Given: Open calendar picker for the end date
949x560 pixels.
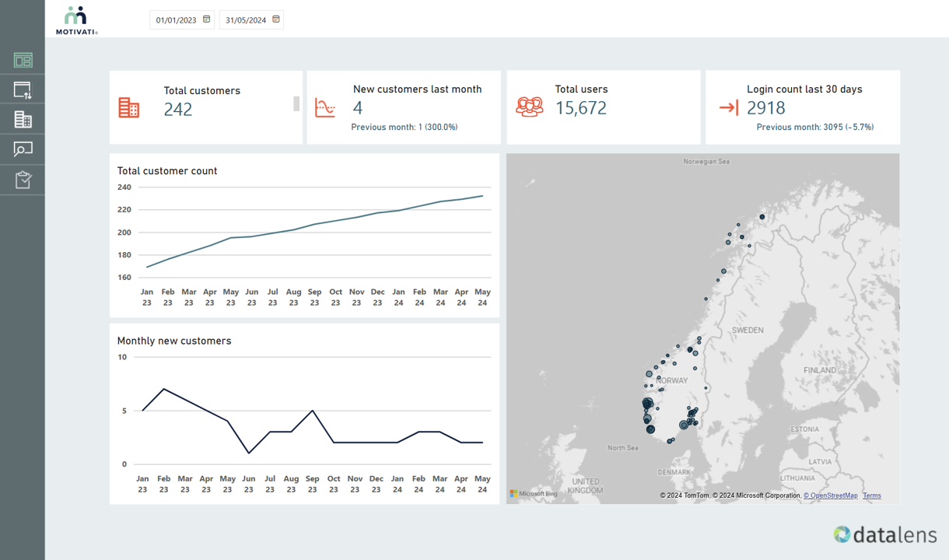Looking at the screenshot, I should click(x=276, y=19).
